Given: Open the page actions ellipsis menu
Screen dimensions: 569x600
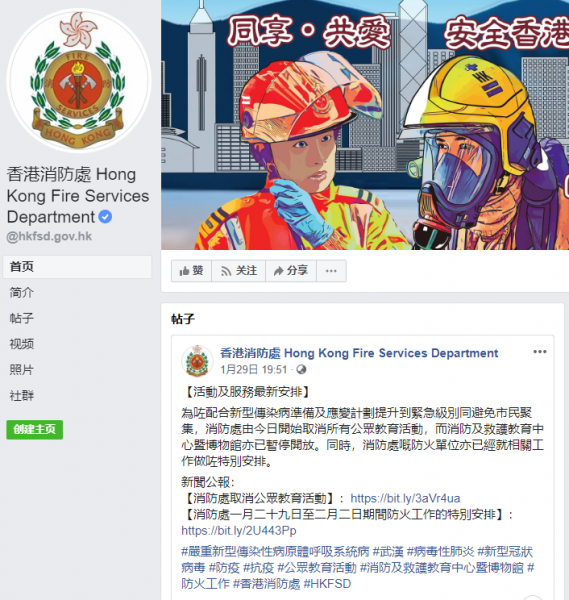Looking at the screenshot, I should coord(331,271).
